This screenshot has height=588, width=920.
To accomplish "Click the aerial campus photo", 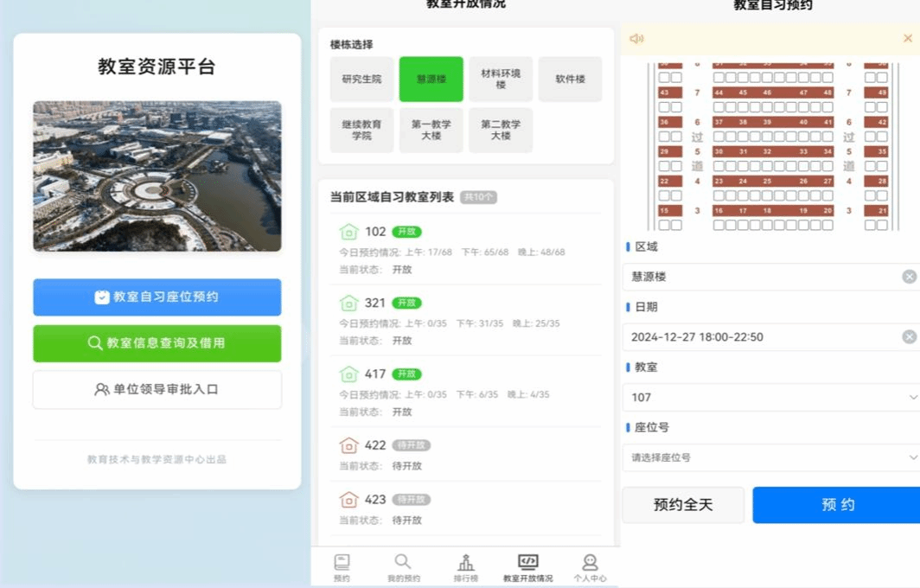I will 157,176.
